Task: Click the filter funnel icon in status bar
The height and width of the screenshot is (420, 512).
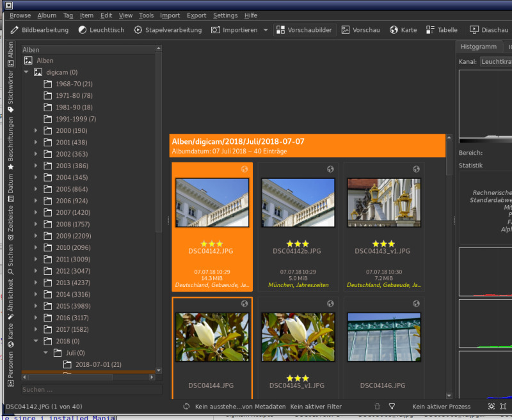Action: pos(392,407)
